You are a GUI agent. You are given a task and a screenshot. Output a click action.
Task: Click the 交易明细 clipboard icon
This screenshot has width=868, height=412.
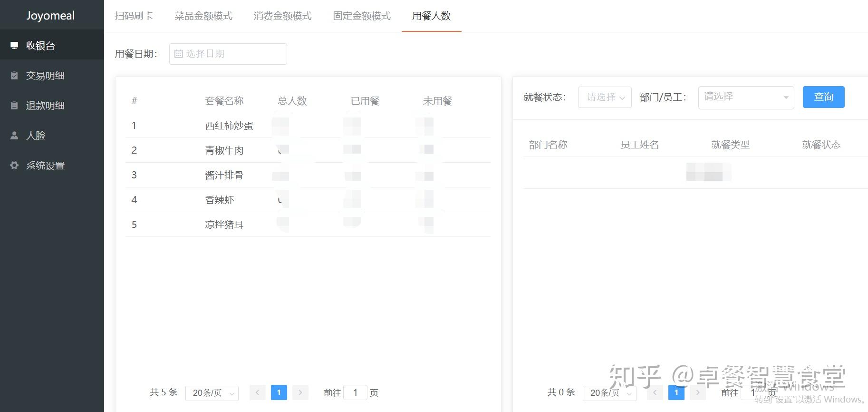click(x=14, y=76)
